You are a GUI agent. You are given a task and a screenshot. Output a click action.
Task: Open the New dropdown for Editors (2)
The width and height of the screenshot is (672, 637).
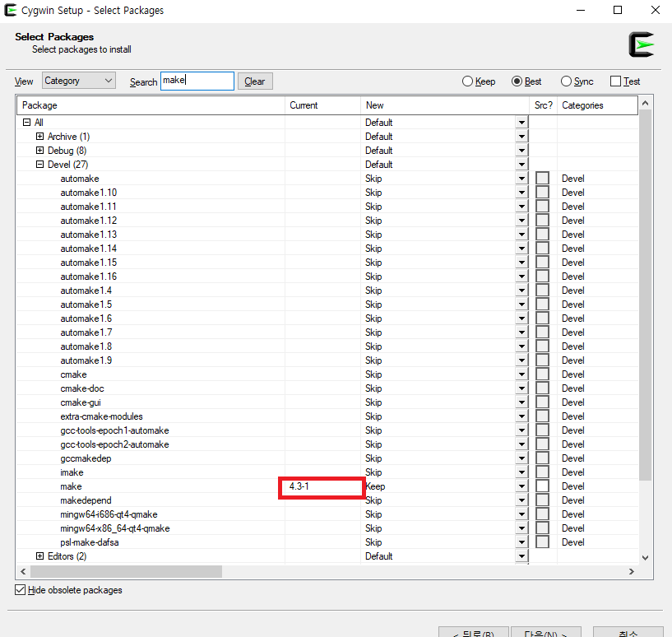tap(521, 556)
